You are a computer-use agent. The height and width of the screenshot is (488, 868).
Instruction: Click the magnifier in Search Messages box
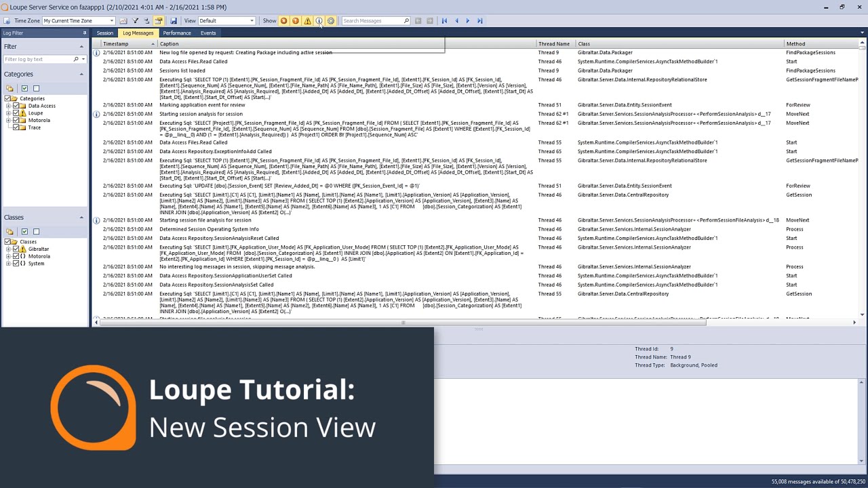[406, 21]
